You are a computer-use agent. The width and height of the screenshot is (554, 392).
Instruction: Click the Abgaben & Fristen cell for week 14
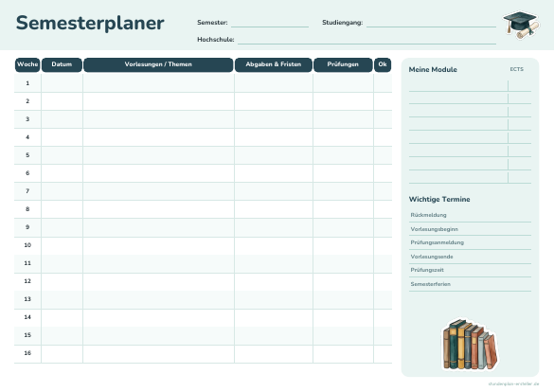coord(274,317)
